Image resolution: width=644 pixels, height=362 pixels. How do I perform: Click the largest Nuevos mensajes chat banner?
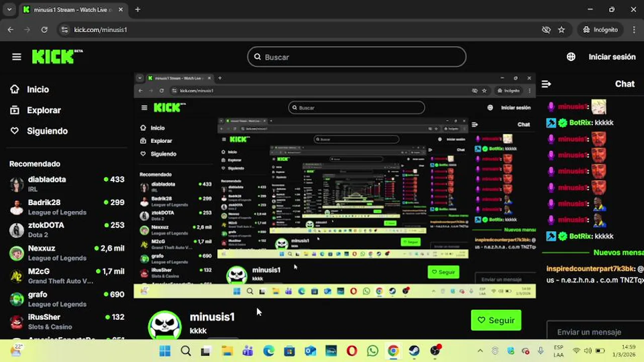tap(618, 253)
